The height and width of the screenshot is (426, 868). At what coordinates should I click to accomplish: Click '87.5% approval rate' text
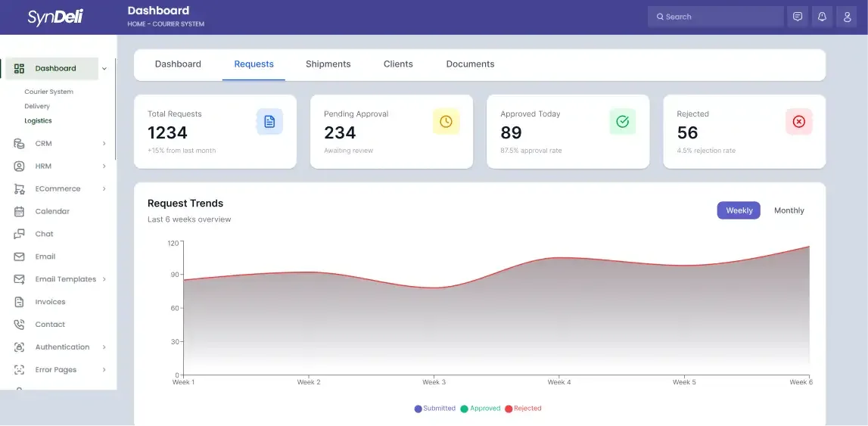[531, 151]
